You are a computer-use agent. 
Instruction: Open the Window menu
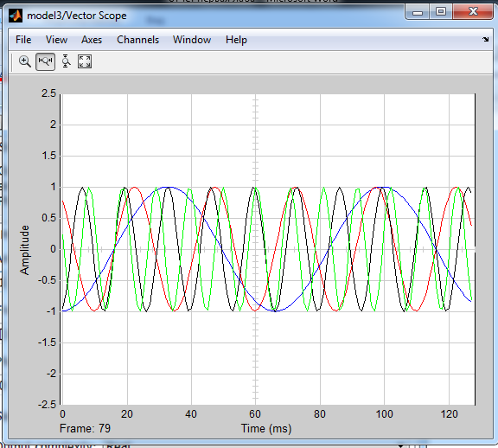click(x=192, y=40)
